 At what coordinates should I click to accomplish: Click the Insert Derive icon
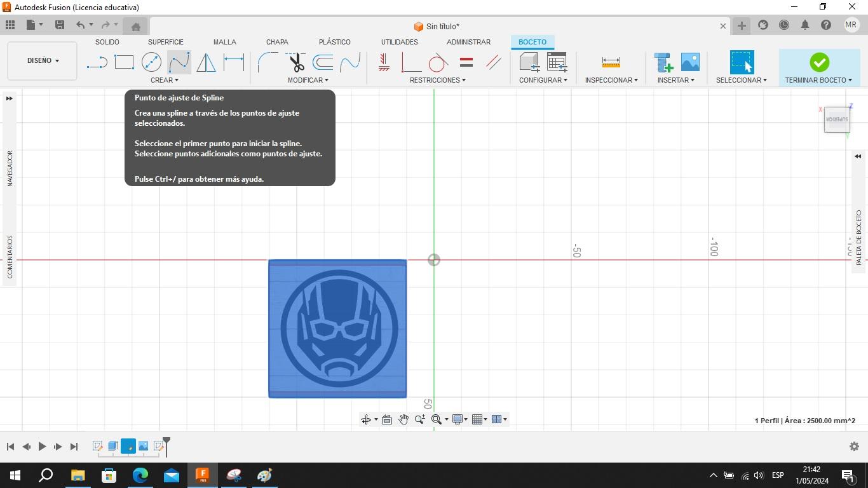point(663,62)
